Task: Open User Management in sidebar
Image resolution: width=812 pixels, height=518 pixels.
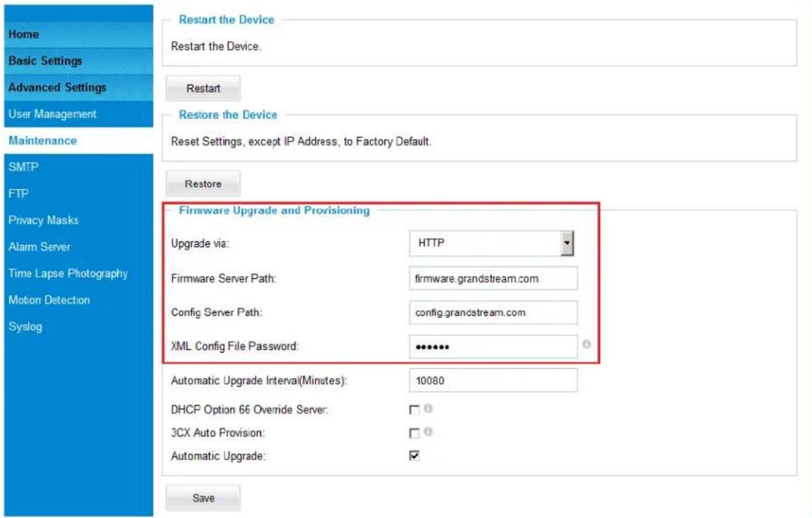Action: click(76, 114)
